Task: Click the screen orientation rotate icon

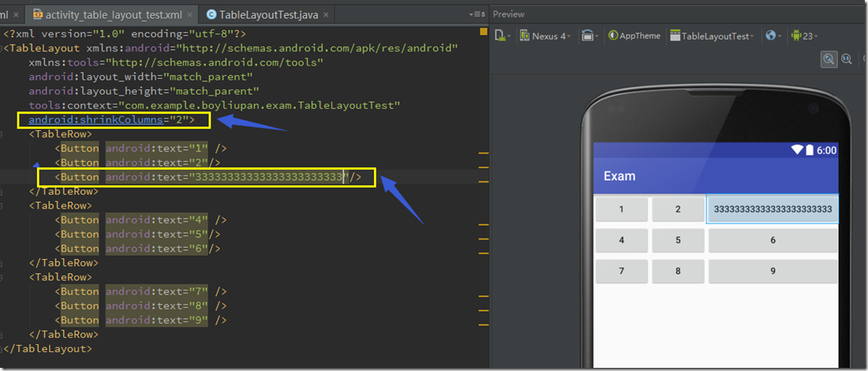Action: tap(588, 36)
